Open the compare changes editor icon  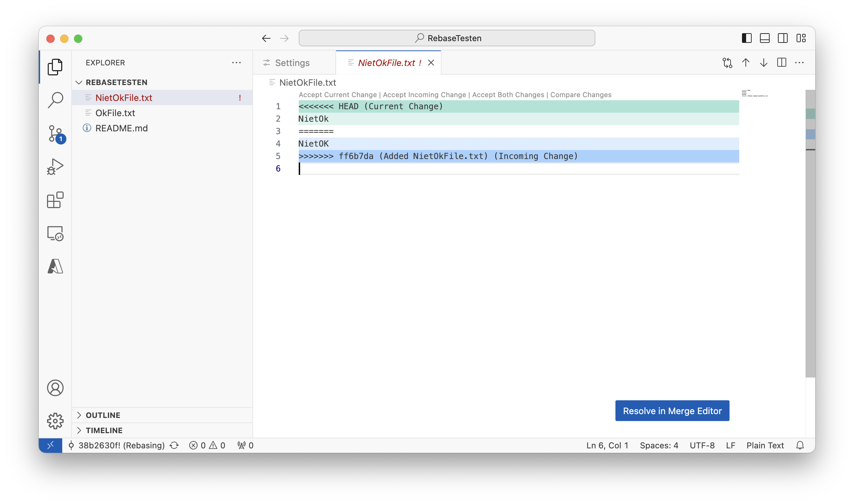coord(727,63)
